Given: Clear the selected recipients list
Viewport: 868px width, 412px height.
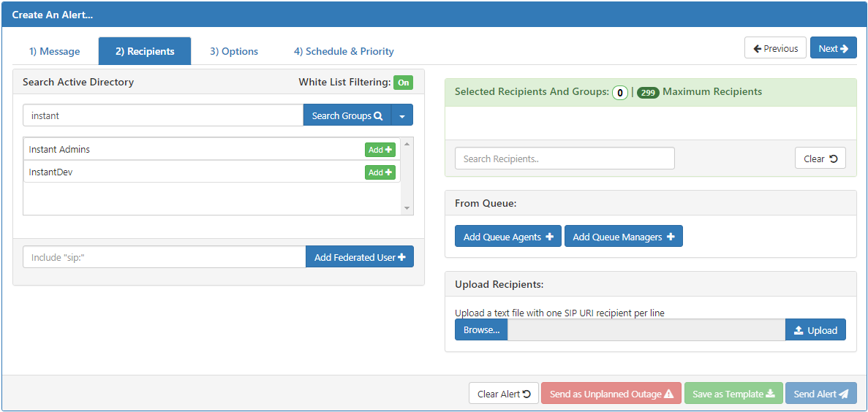Looking at the screenshot, I should (x=820, y=159).
